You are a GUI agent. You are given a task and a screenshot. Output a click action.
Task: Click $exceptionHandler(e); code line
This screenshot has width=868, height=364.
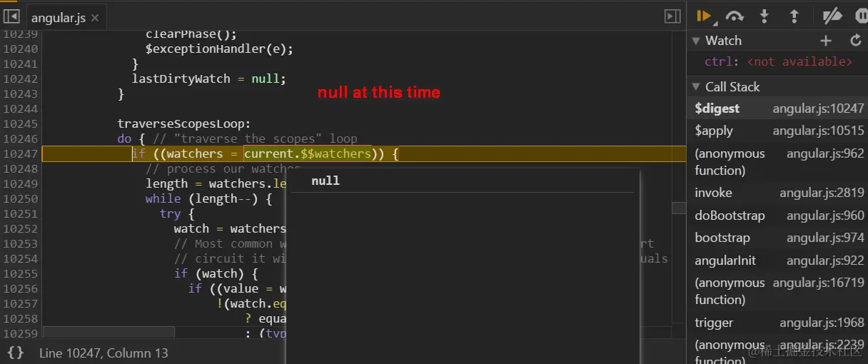(x=219, y=49)
